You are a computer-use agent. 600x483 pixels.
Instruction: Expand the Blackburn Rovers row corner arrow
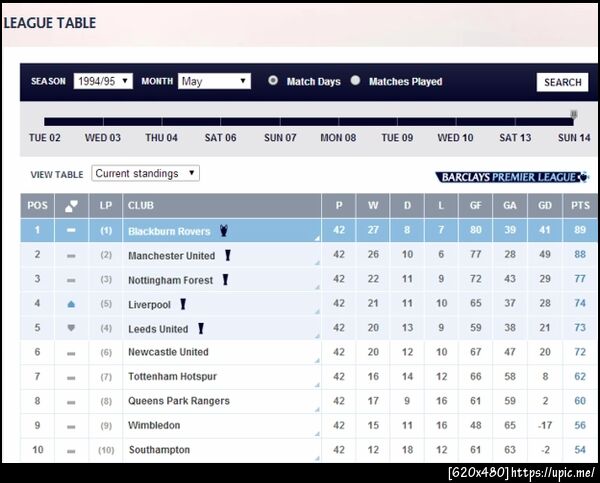point(317,238)
